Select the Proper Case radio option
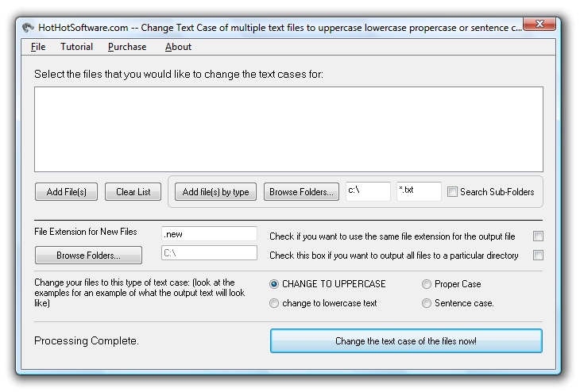This screenshot has height=392, width=580. click(x=427, y=284)
